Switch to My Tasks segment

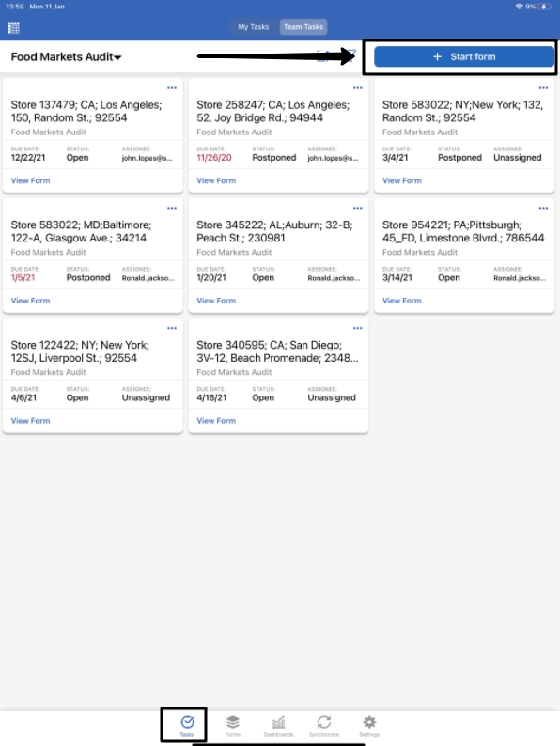(x=253, y=27)
